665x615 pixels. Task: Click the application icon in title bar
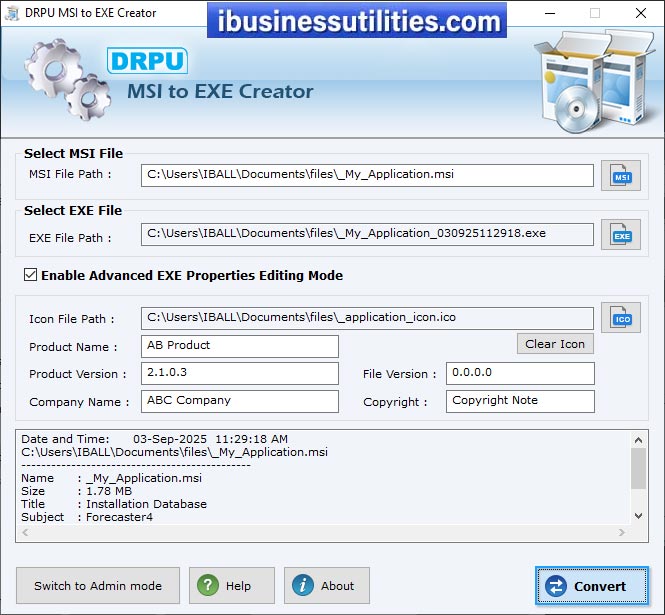coord(12,13)
